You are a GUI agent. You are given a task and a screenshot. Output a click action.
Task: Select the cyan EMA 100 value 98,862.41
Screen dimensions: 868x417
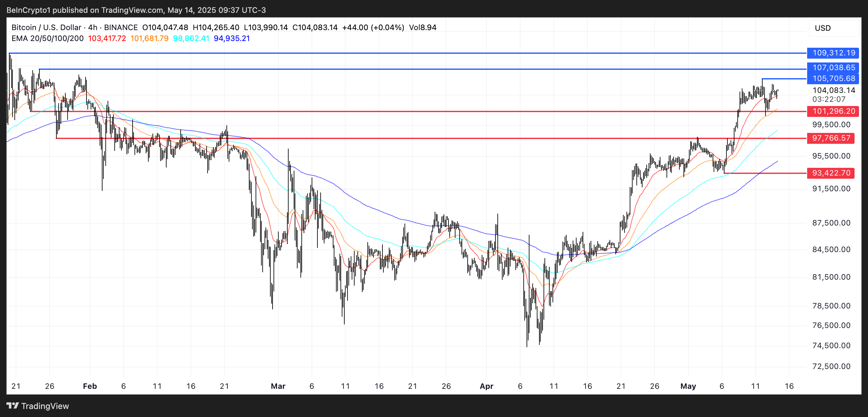pos(190,38)
